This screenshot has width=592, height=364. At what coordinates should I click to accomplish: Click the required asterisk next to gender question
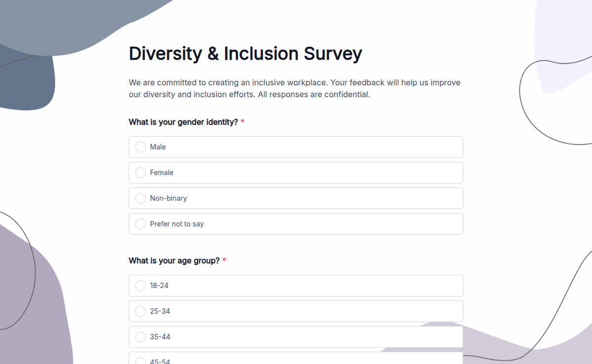[242, 122]
